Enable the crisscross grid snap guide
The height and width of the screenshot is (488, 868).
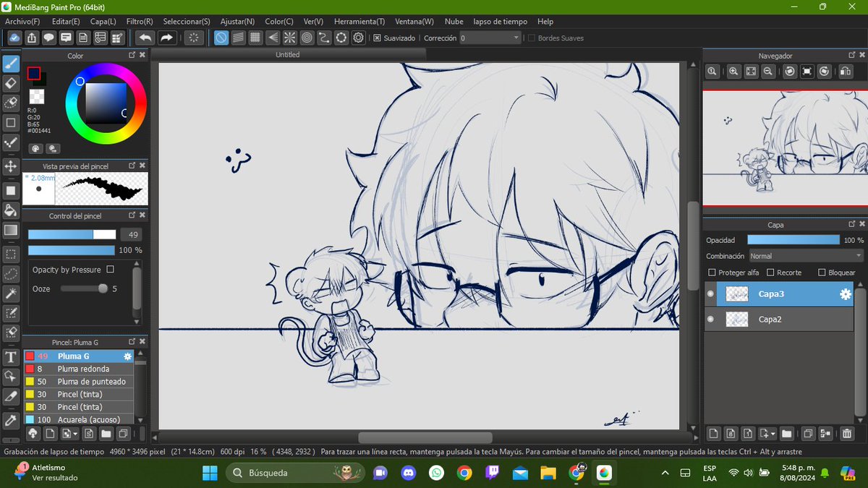click(x=255, y=38)
